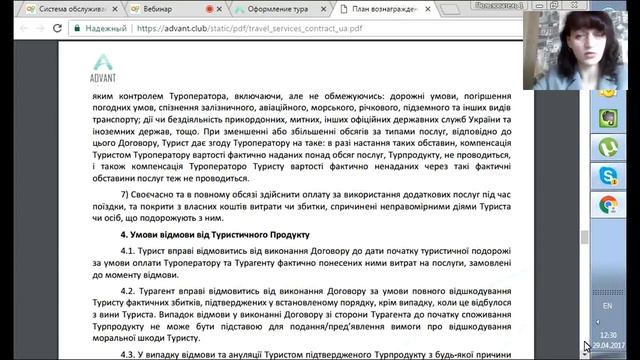This screenshot has width=640, height=360.
Task: Open a new browser tab
Action: 449,9
